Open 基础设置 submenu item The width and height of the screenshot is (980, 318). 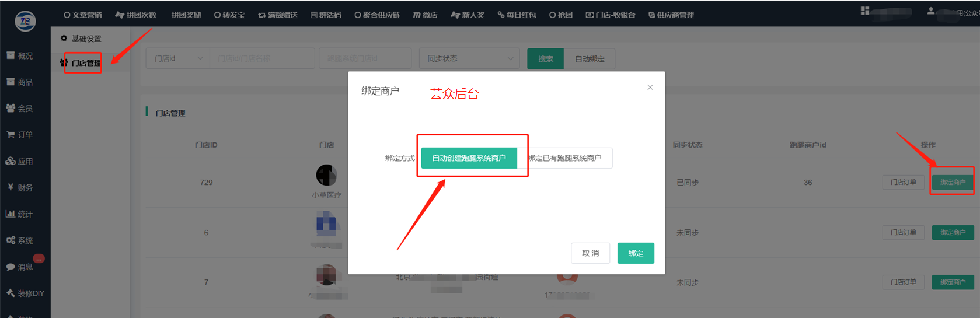pos(81,39)
